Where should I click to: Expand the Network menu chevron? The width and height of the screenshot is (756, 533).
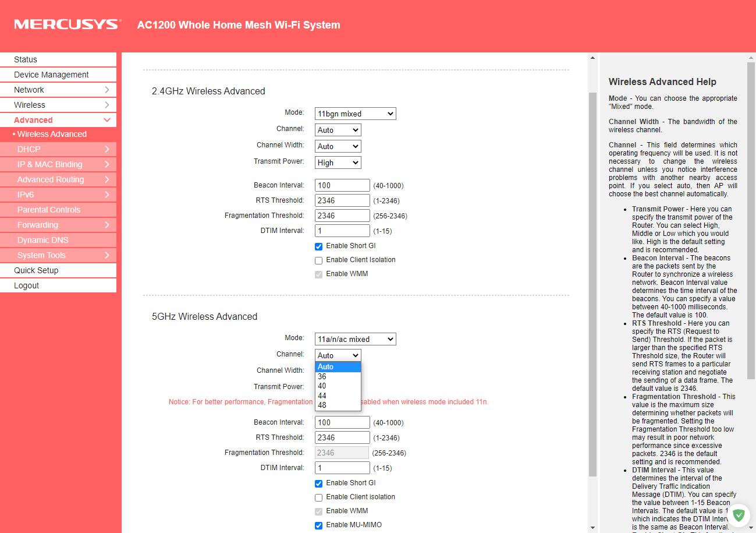107,90
